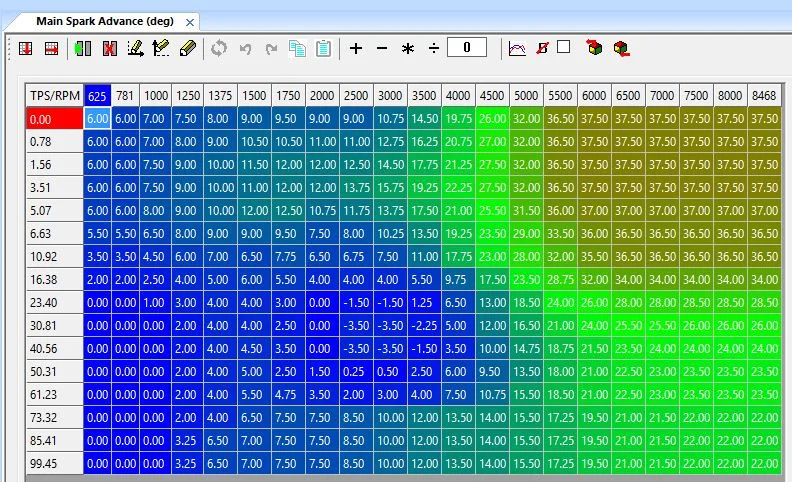Click the select column icon in toolbar

[27, 47]
